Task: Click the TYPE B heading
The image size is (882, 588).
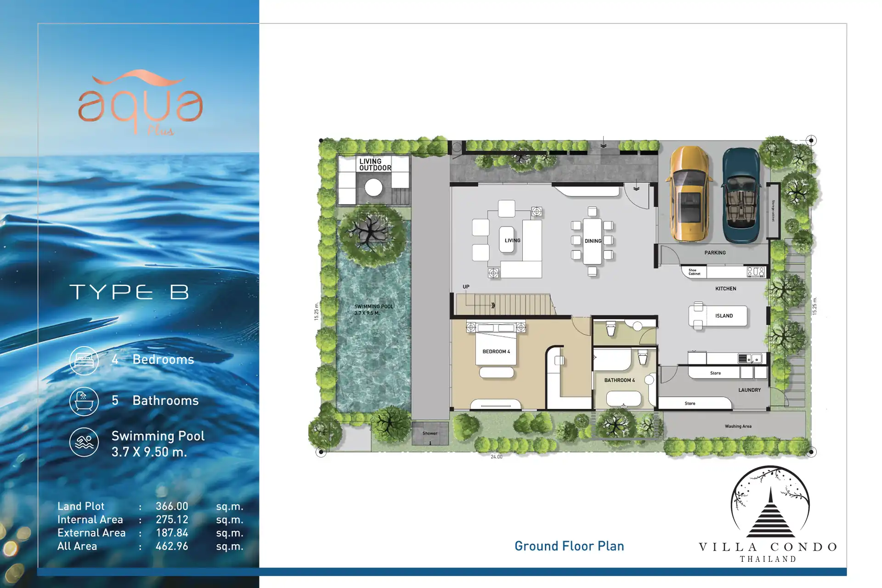Action: [129, 292]
